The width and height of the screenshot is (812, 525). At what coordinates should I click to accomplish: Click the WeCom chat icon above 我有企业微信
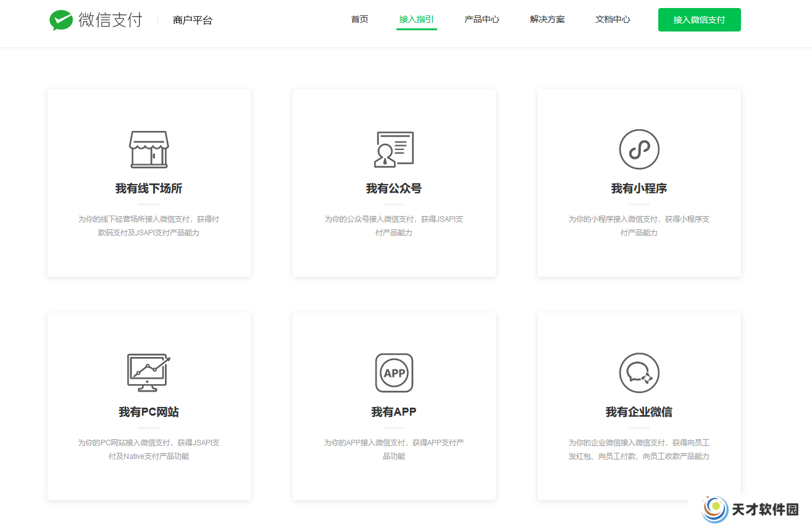click(639, 372)
